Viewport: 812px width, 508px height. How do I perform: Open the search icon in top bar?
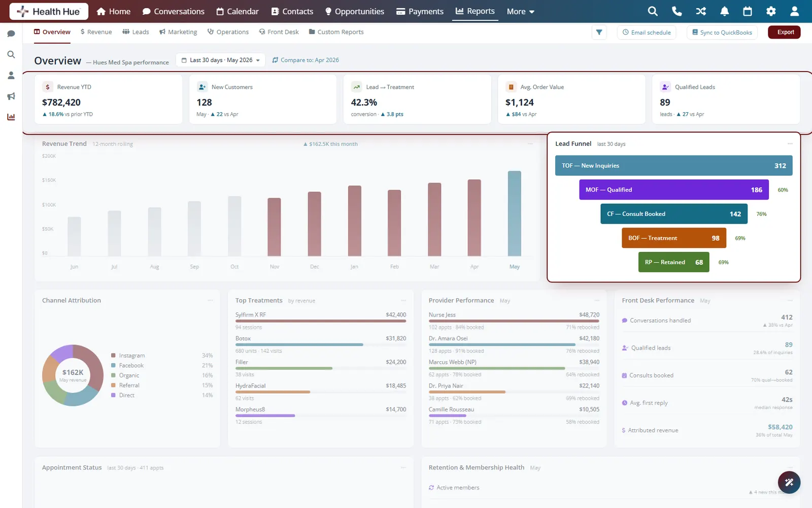point(653,11)
